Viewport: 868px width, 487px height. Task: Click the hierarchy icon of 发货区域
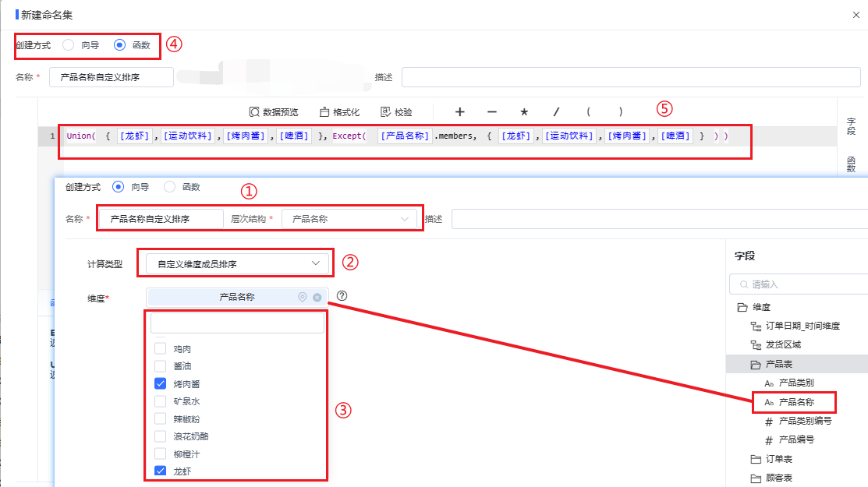[x=756, y=345]
